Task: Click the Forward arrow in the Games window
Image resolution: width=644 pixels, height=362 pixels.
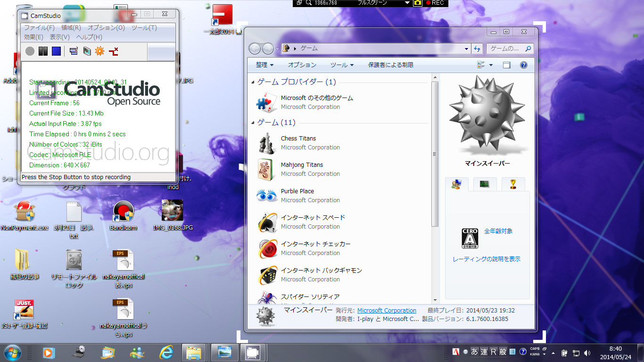Action: click(267, 49)
